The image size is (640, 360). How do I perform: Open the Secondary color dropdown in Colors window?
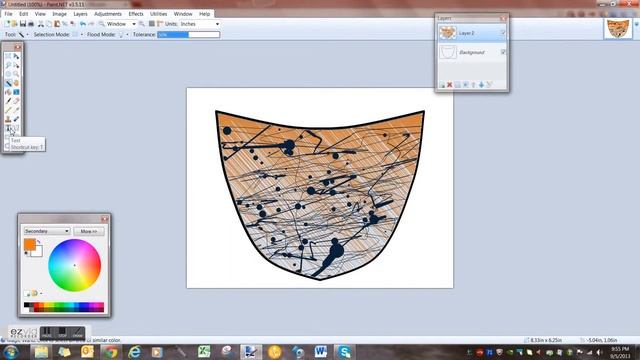click(x=47, y=231)
